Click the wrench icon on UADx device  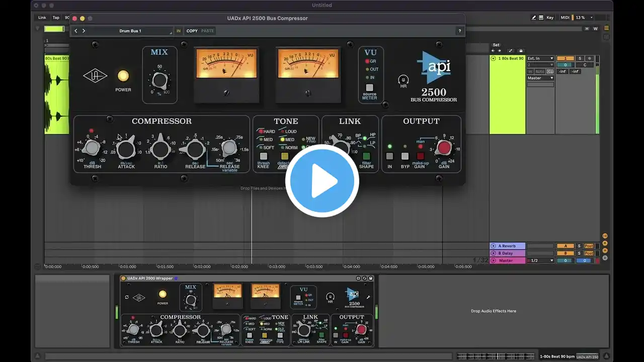tap(368, 297)
